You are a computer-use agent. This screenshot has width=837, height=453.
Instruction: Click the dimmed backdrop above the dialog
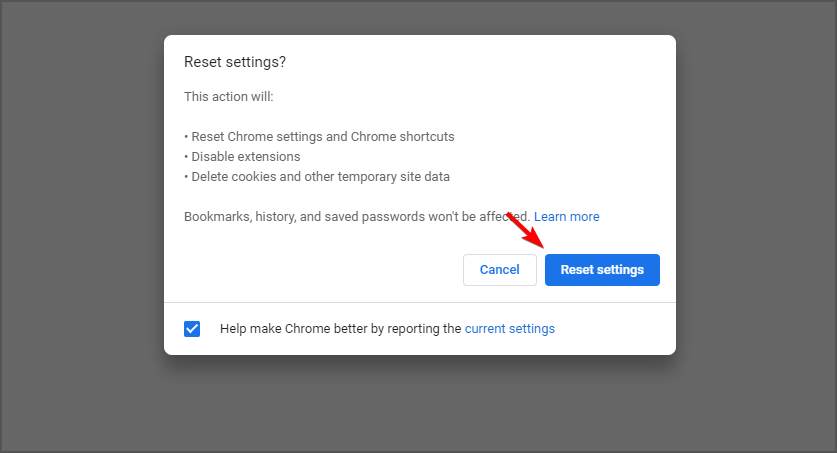coord(420,17)
